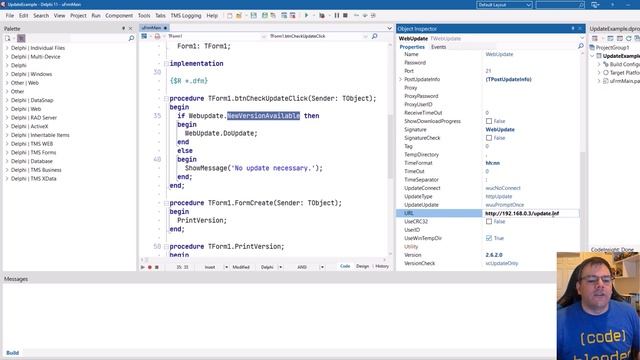The height and width of the screenshot is (360, 640).
Task: Click the VersionCheck value vcUpdateOnly
Action: (x=502, y=263)
